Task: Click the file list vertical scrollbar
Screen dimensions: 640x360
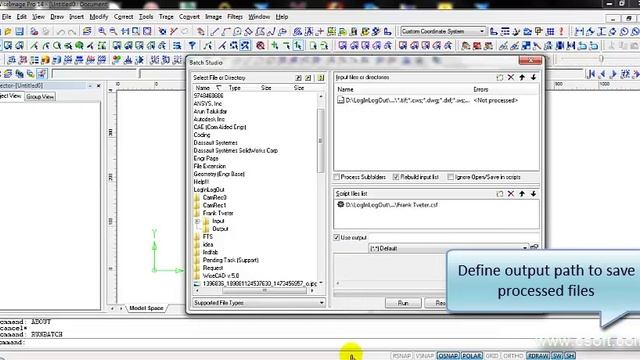Action: click(320, 141)
